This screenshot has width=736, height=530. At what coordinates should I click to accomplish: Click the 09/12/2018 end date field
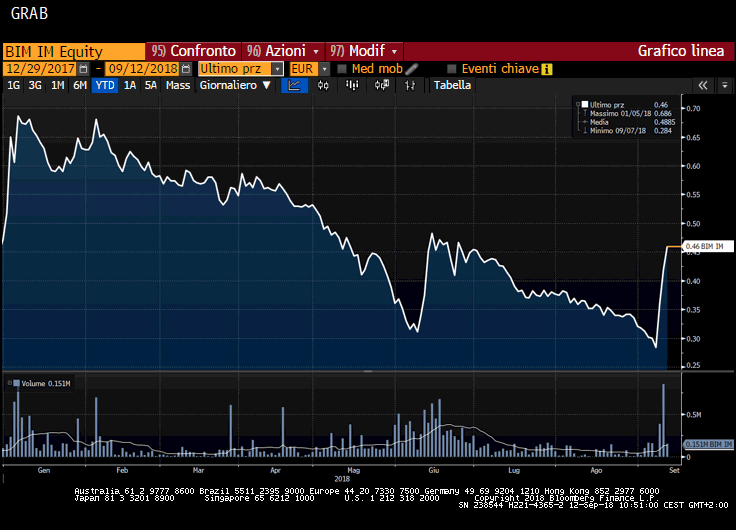(143, 69)
